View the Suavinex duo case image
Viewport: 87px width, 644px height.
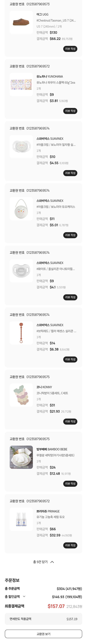[21, 209]
